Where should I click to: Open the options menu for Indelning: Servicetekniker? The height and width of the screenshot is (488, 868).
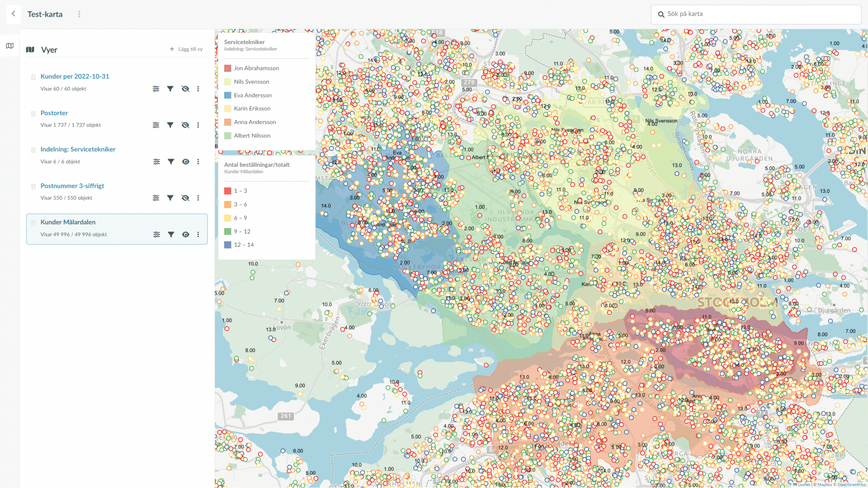pos(199,162)
